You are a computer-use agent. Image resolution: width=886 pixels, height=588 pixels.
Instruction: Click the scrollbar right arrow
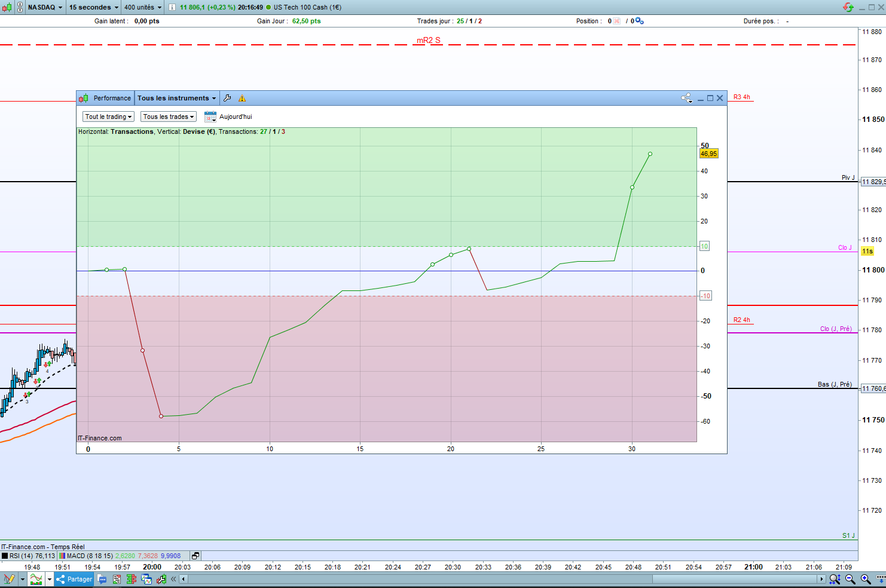(x=821, y=579)
